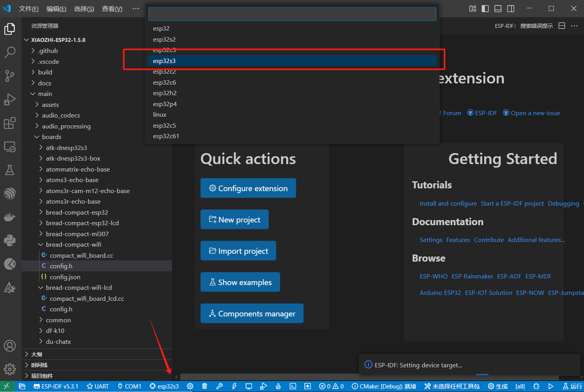Screen dimensions: 584x392
Task: Click the trash full-clean icon in status bar
Action: pos(204,387)
